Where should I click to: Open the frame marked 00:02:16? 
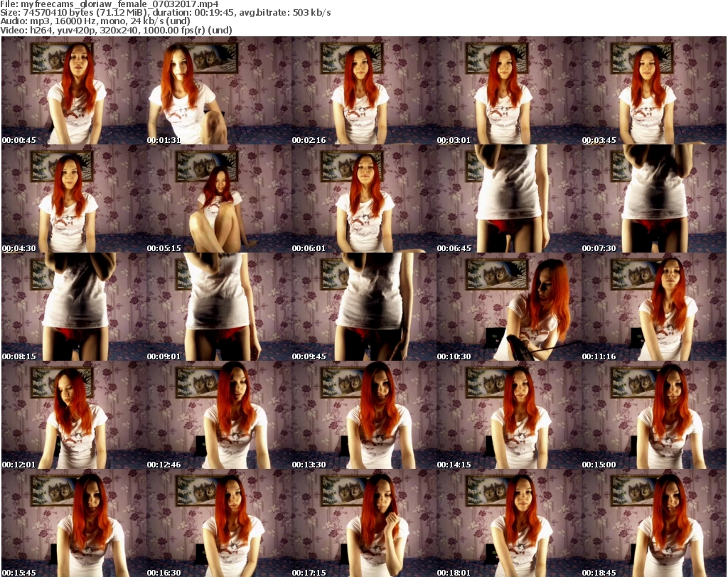[364, 90]
